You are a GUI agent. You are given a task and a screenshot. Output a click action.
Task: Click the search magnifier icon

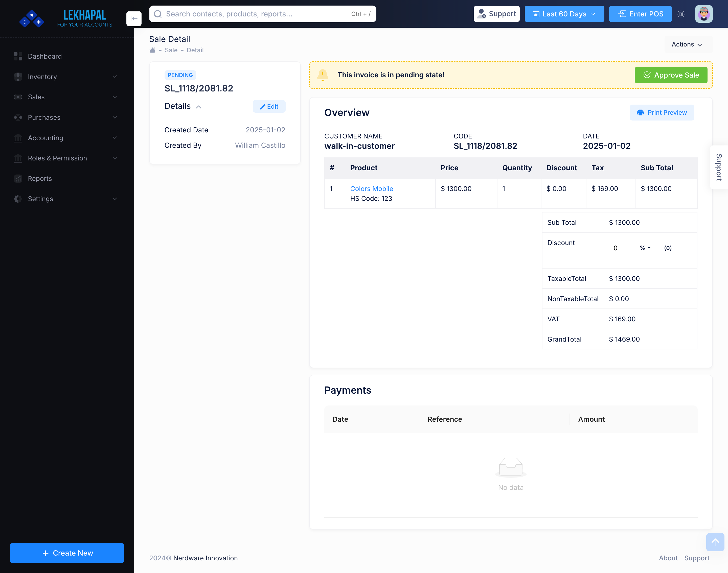(x=158, y=14)
